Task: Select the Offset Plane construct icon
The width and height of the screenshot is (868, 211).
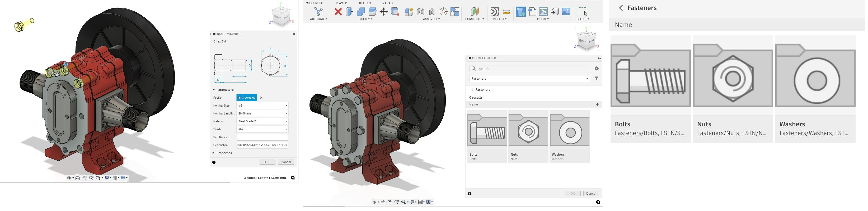Action: (x=475, y=12)
